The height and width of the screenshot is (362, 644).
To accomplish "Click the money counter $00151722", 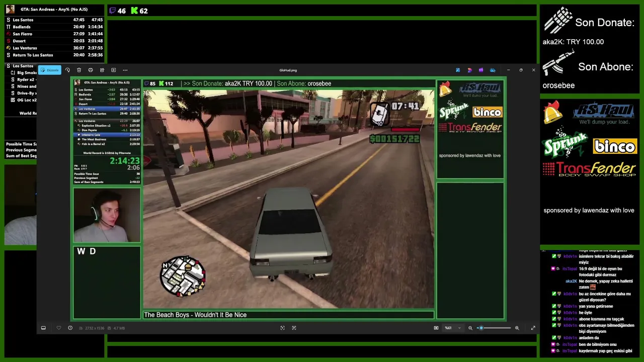I will pos(394,139).
